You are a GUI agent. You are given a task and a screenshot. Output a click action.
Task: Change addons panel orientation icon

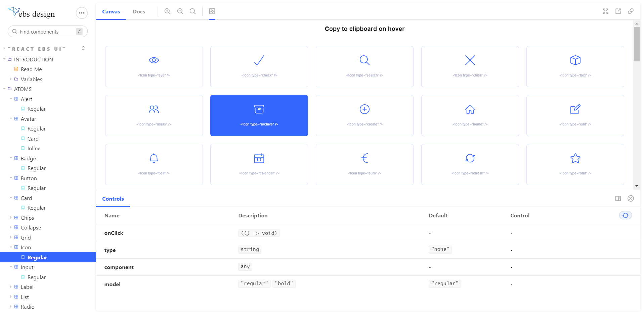[618, 199]
